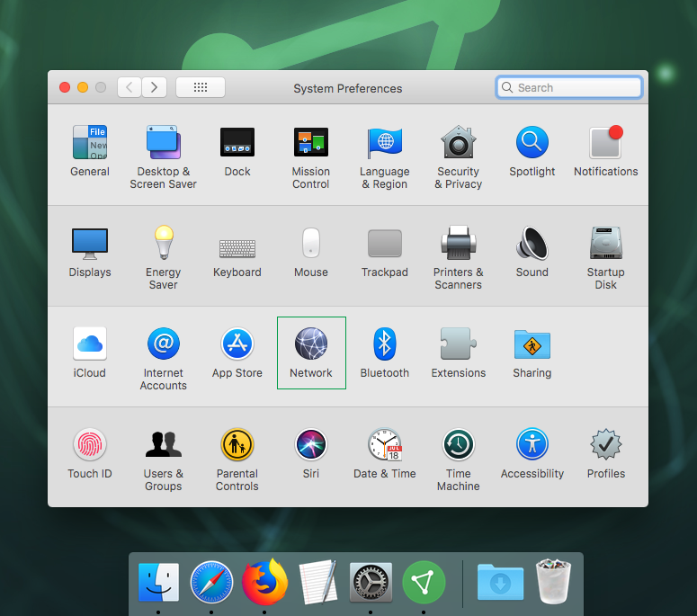Focus the System Preferences Search field
This screenshot has width=697, height=616.
click(x=569, y=87)
